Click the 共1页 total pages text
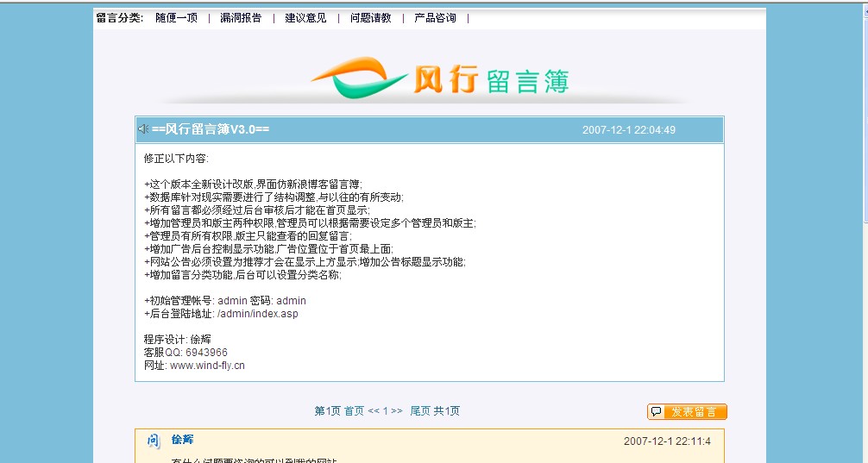 pyautogui.click(x=446, y=411)
